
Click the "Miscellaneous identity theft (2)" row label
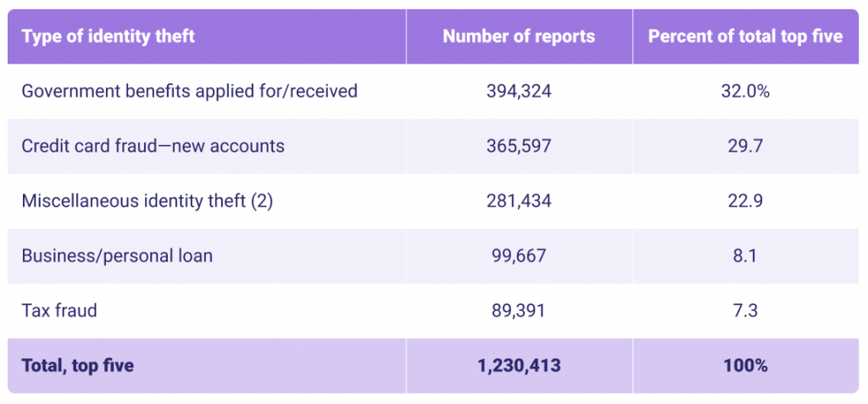tap(147, 201)
